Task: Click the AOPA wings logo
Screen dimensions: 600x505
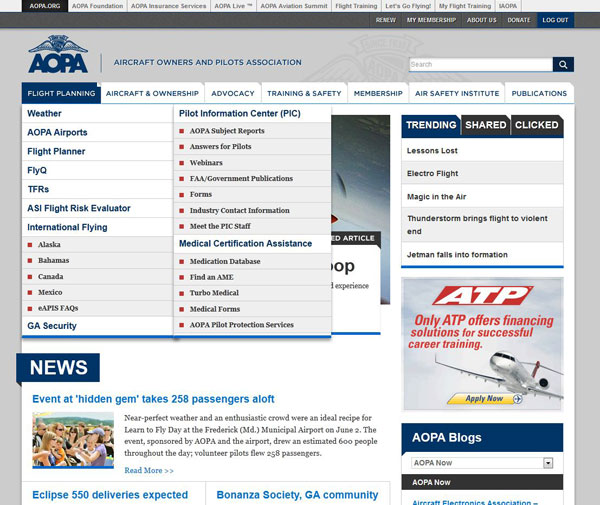Action: pos(58,56)
